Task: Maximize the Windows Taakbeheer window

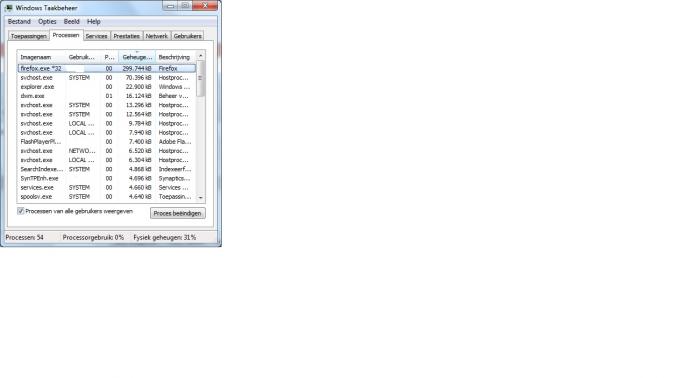Action: (x=185, y=6)
